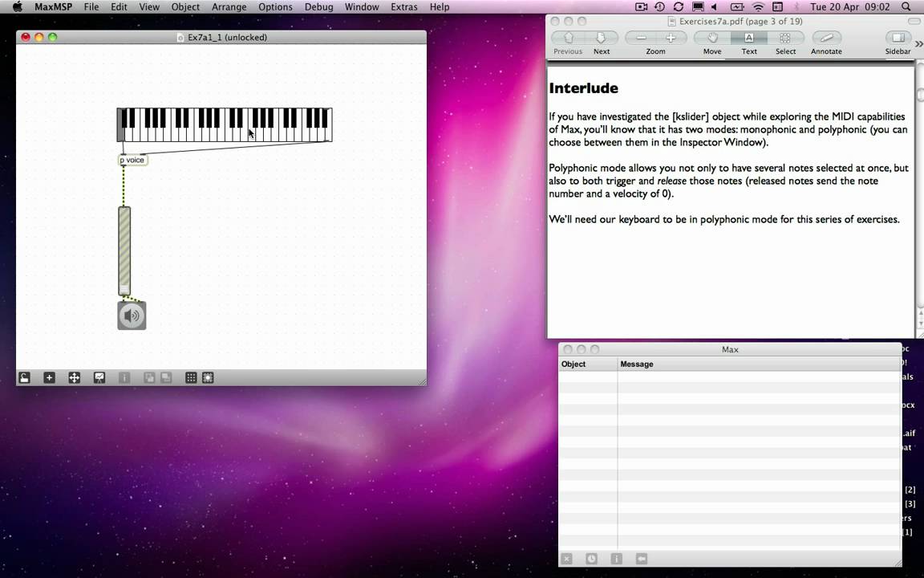
Task: Click the kslider keyboard object
Action: tap(225, 124)
